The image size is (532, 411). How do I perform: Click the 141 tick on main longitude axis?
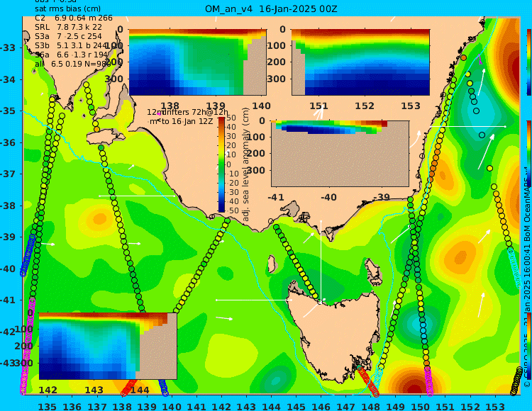(x=196, y=407)
